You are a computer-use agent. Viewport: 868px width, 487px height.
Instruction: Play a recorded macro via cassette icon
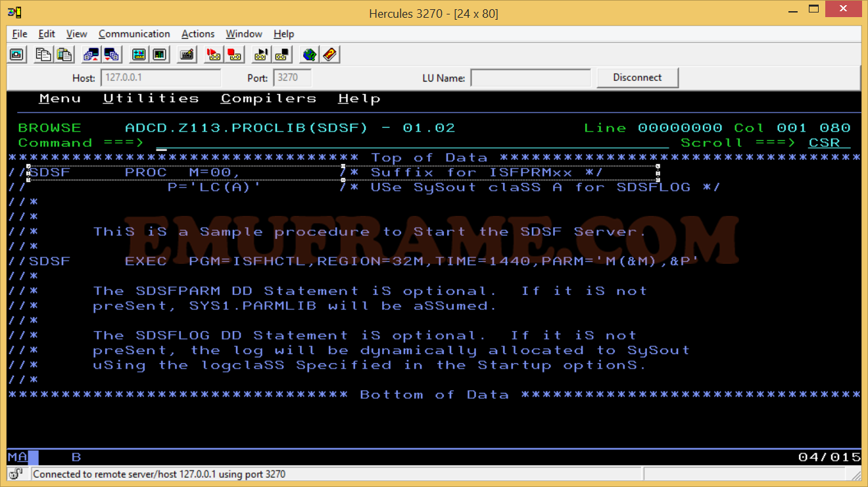point(260,54)
